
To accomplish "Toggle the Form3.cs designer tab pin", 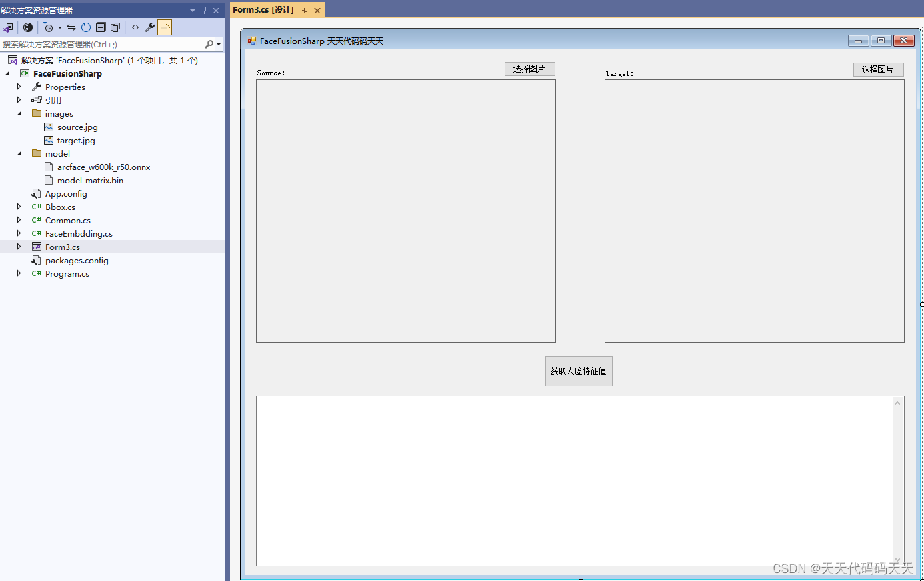I will tap(305, 10).
